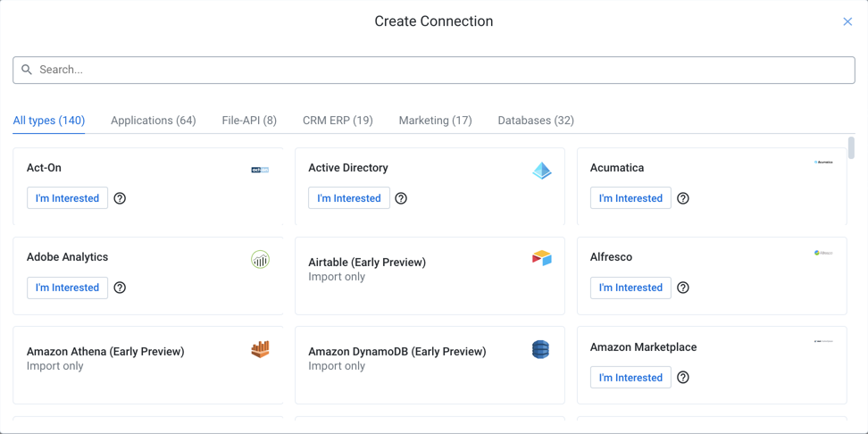Click Import only under Airtable
This screenshot has height=434, width=868.
click(337, 276)
